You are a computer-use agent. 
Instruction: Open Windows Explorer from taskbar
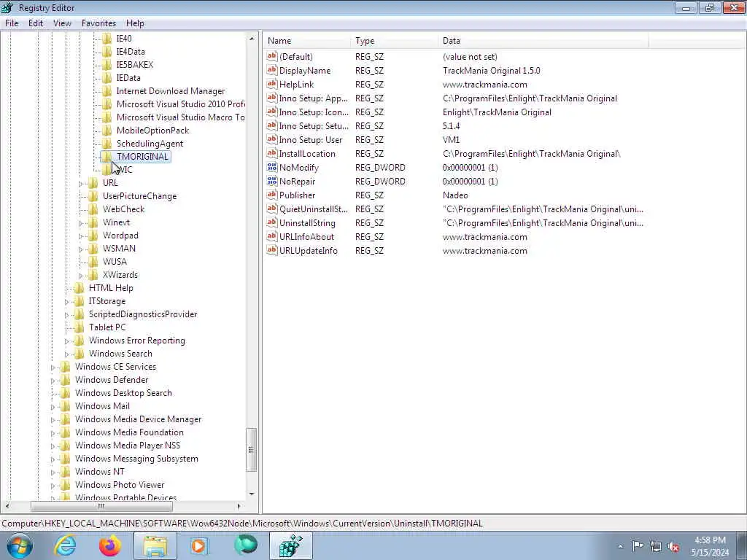pyautogui.click(x=155, y=545)
